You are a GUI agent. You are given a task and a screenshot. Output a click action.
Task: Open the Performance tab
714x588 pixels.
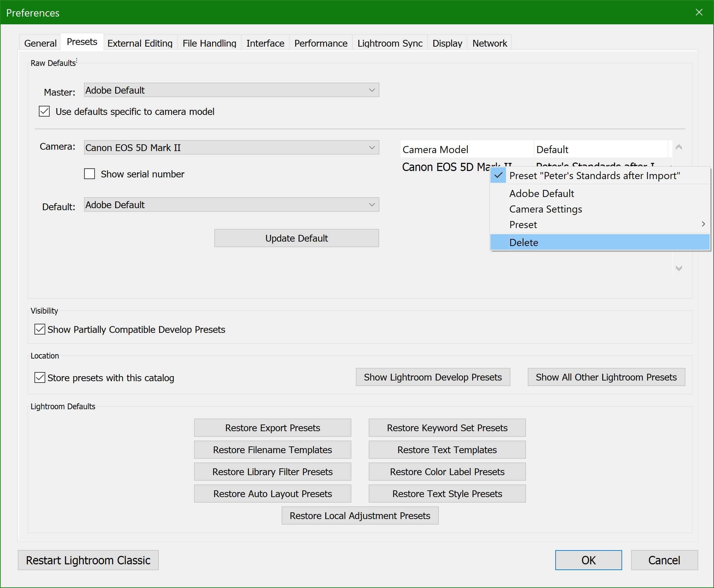(x=321, y=43)
